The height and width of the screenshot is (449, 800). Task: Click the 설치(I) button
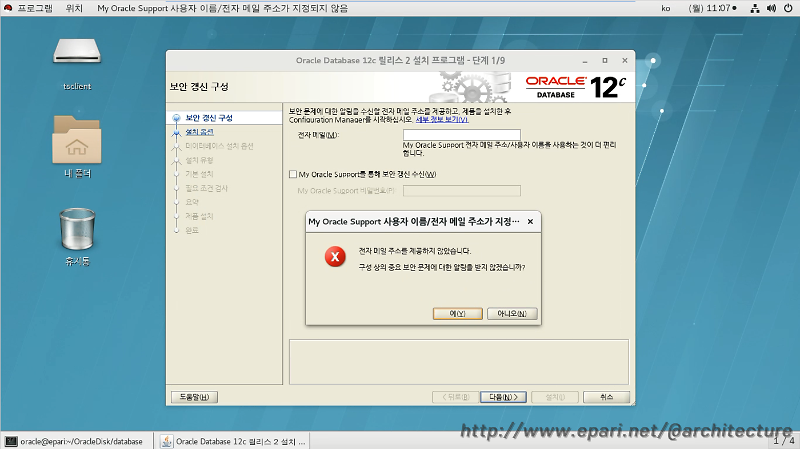point(555,397)
